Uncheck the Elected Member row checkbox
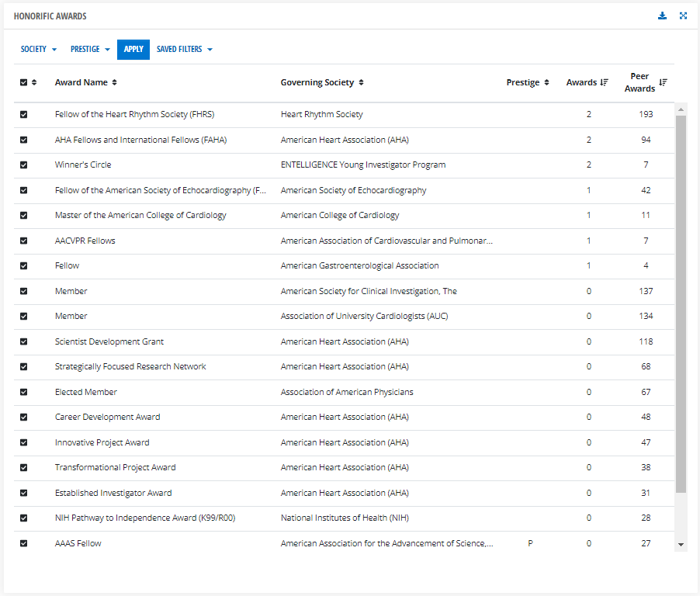This screenshot has width=700, height=596. coord(23,392)
